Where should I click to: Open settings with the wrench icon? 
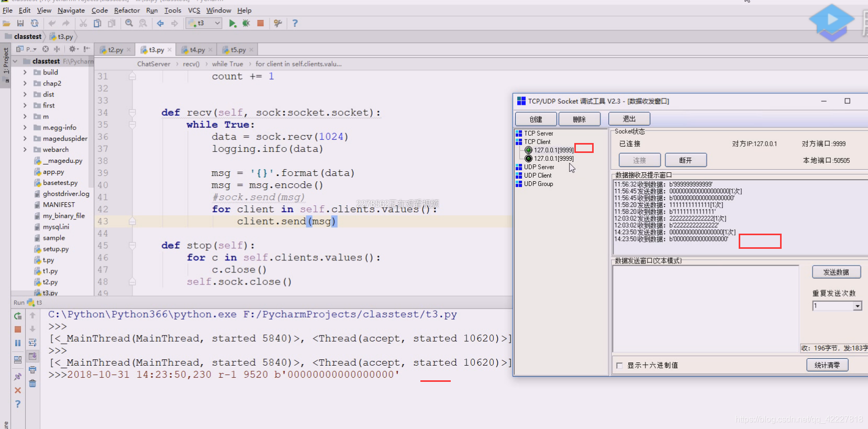(278, 23)
